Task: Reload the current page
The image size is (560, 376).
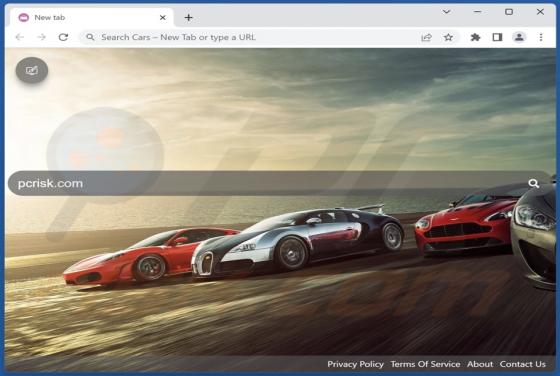Action: coord(63,37)
